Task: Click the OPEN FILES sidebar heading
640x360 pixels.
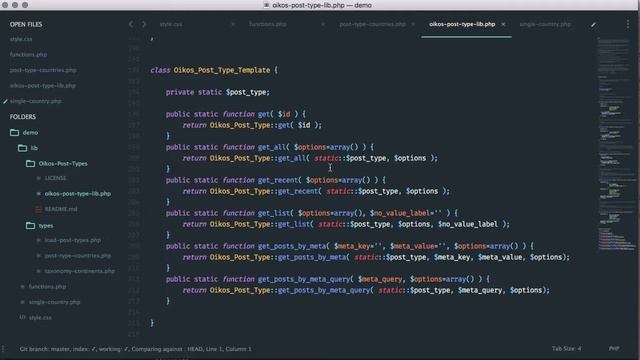Action: tap(26, 24)
